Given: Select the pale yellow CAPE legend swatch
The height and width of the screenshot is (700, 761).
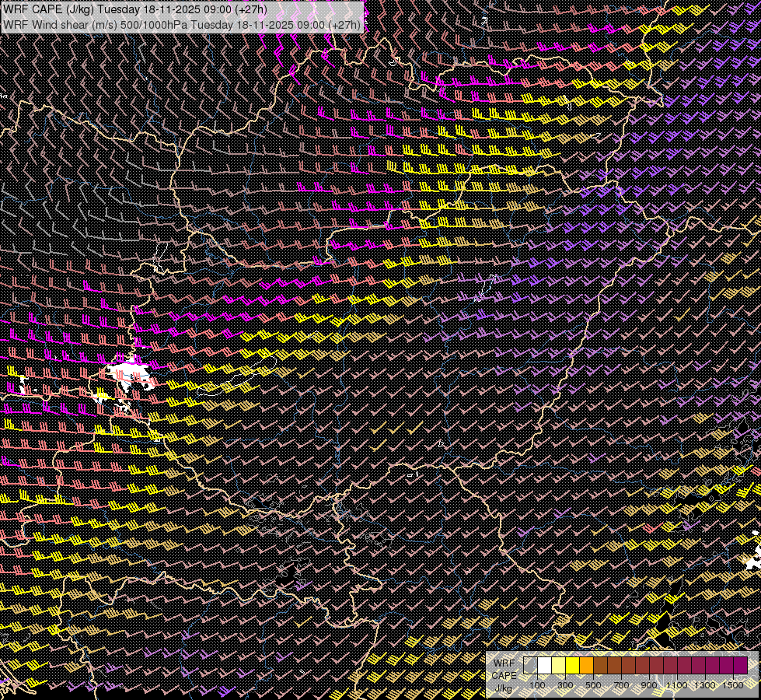Looking at the screenshot, I should coord(559,665).
